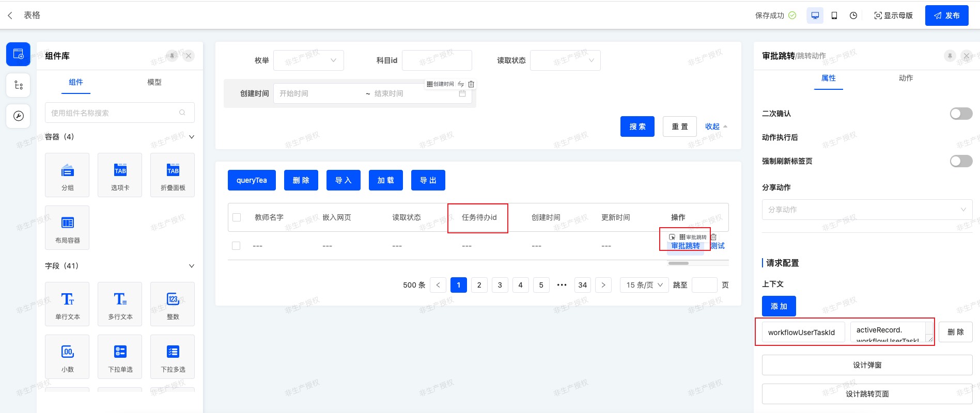Click the search magnifier in component search
980x413 pixels.
coord(182,113)
